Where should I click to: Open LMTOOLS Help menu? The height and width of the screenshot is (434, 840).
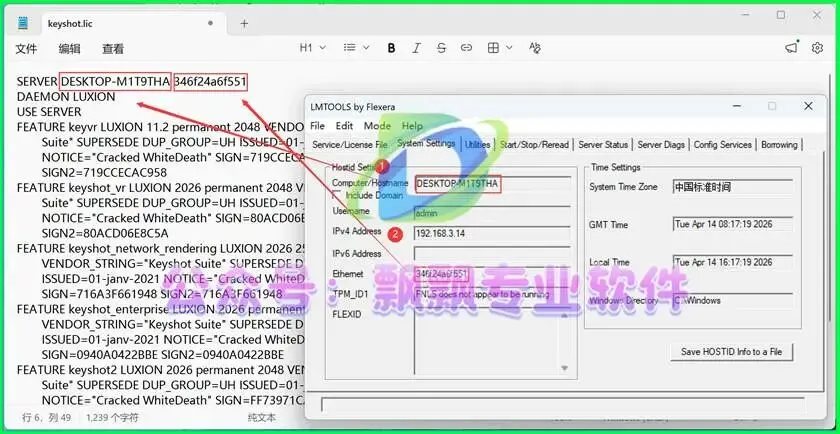point(412,126)
